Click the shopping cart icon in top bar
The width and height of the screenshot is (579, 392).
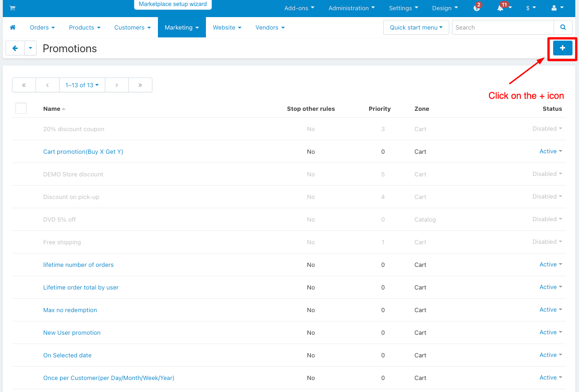pyautogui.click(x=12, y=8)
